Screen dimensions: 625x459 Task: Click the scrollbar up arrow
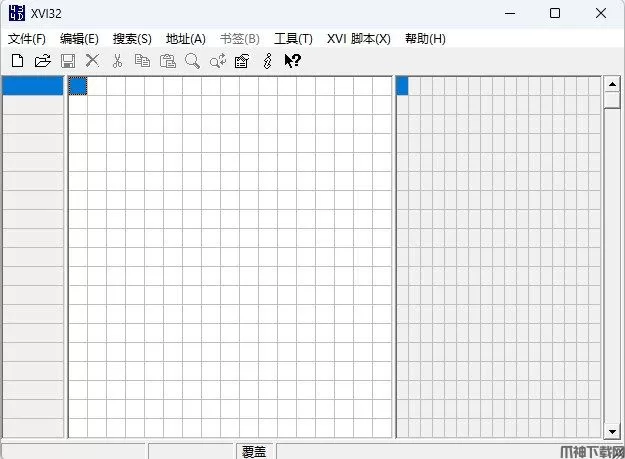[x=612, y=84]
